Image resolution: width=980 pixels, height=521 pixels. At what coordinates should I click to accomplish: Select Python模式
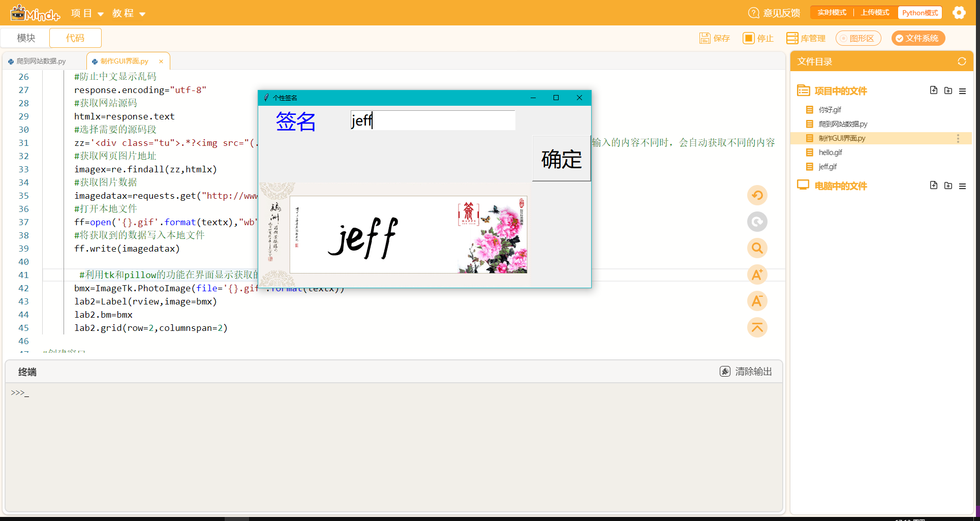(x=920, y=13)
